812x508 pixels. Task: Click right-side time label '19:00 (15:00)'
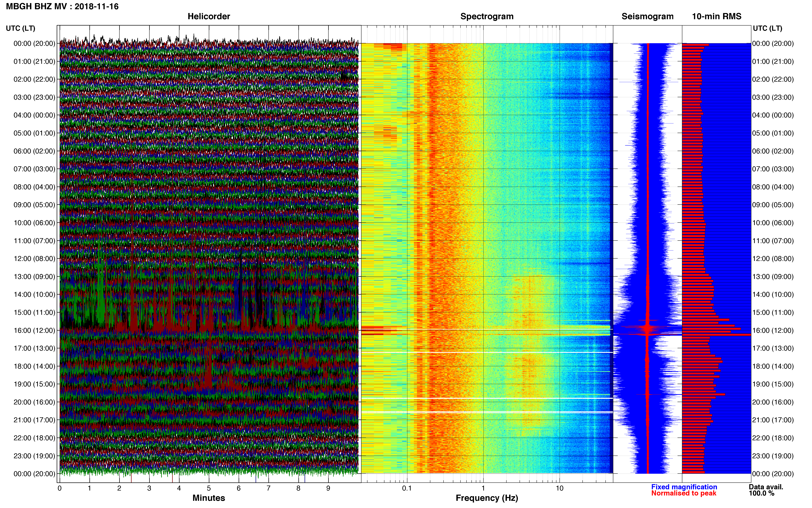773,384
